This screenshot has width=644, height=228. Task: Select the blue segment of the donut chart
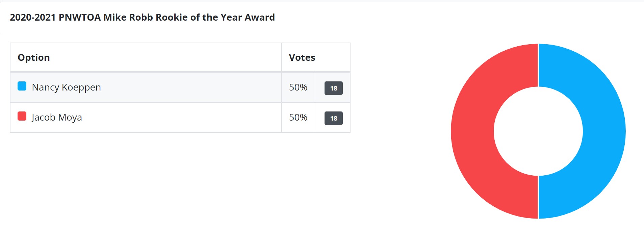pyautogui.click(x=604, y=131)
